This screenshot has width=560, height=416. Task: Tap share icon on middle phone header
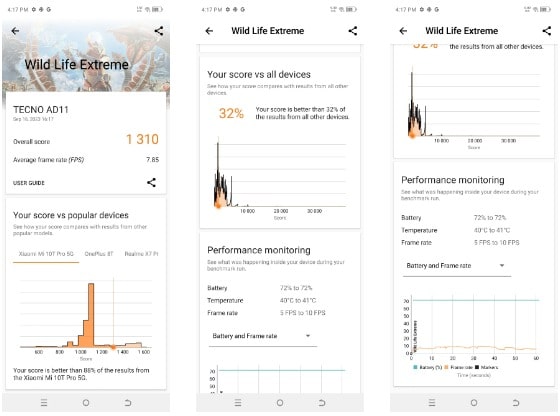tap(353, 31)
